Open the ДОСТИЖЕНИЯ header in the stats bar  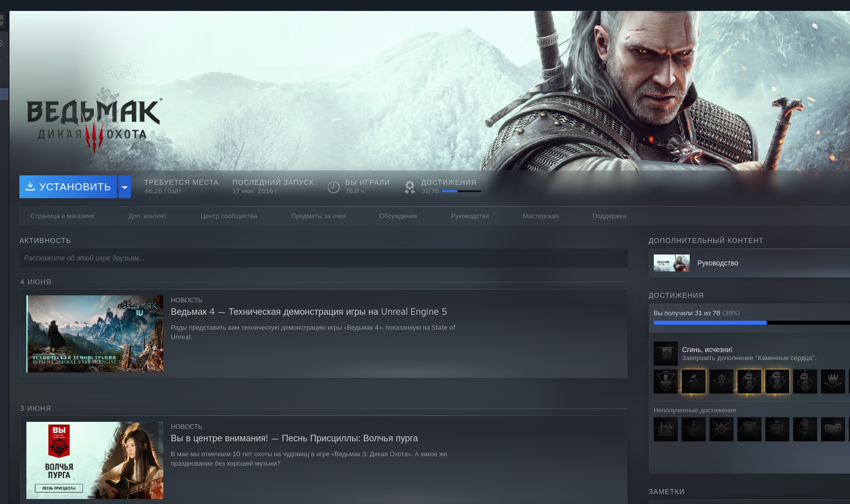tap(449, 182)
